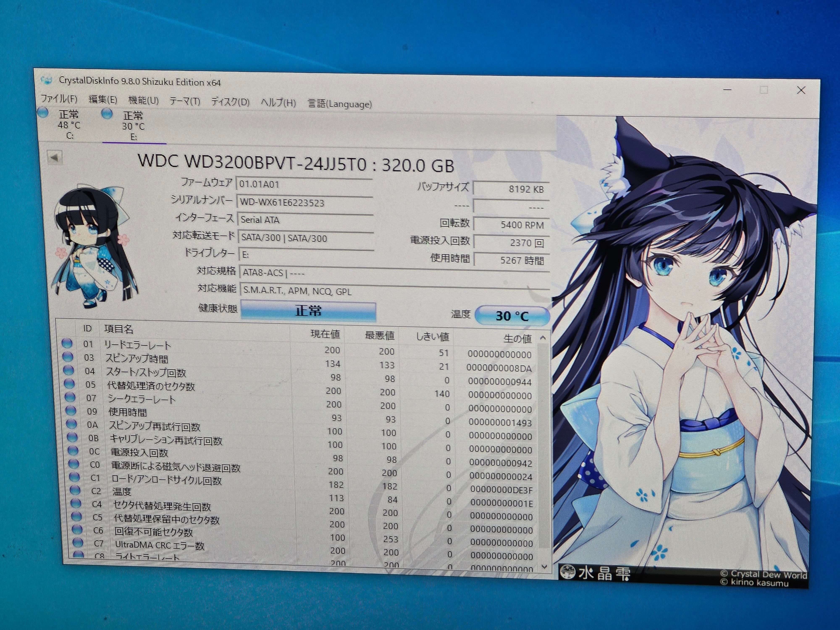The height and width of the screenshot is (630, 840).
Task: Click the Crystal Dew World logo icon
Action: [x=567, y=572]
